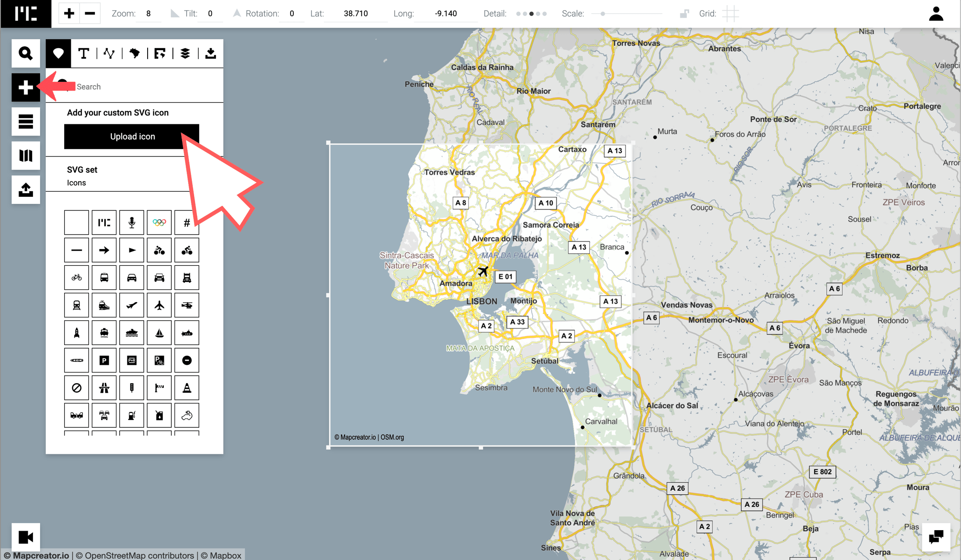
Task: Click the Upload icon button
Action: [132, 136]
